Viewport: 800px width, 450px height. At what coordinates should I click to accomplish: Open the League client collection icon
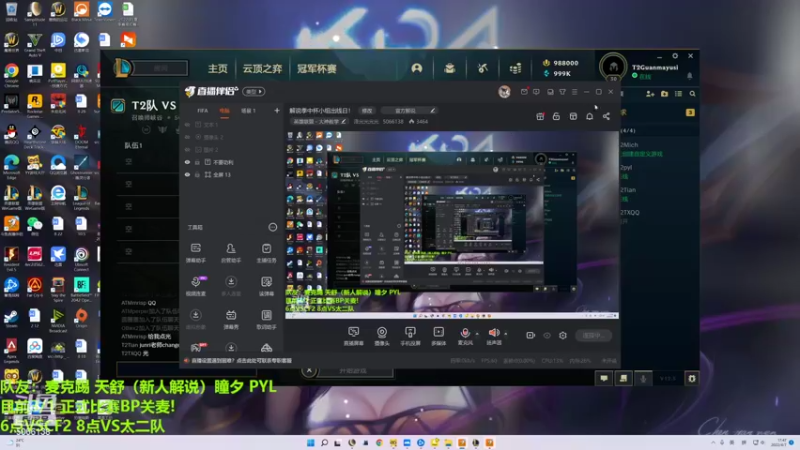click(x=449, y=68)
